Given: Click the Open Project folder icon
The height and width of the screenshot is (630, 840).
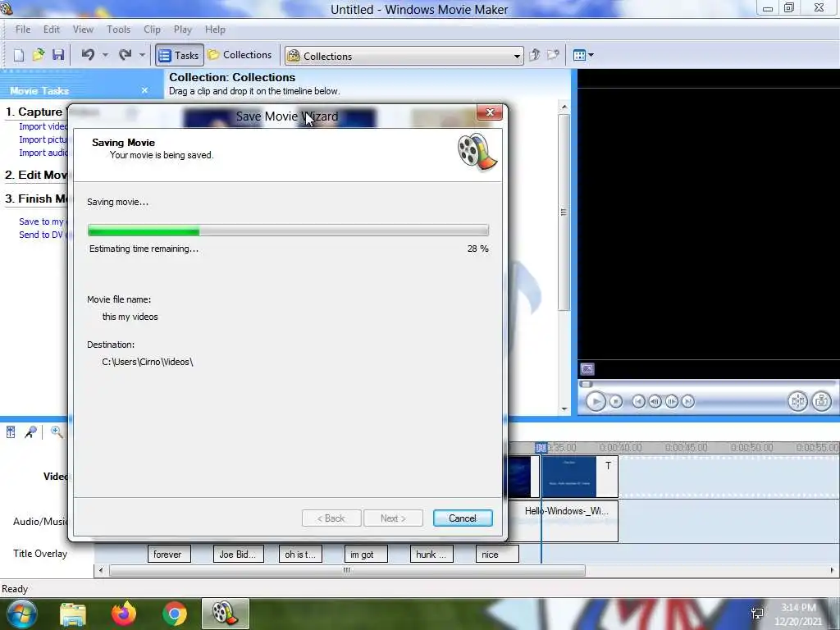Looking at the screenshot, I should 38,55.
